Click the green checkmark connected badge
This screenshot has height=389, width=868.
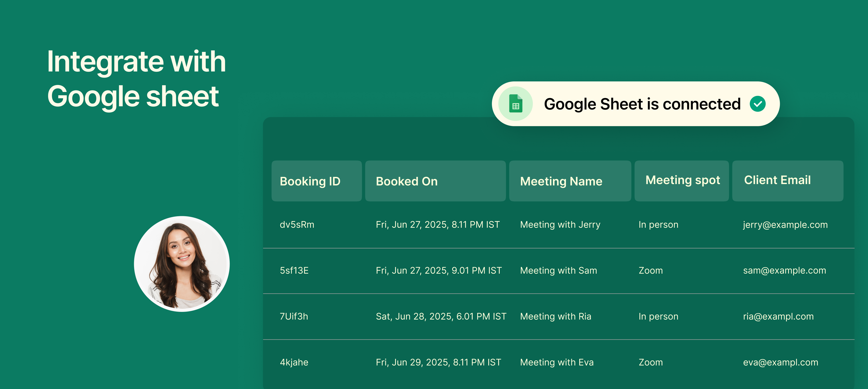(757, 104)
